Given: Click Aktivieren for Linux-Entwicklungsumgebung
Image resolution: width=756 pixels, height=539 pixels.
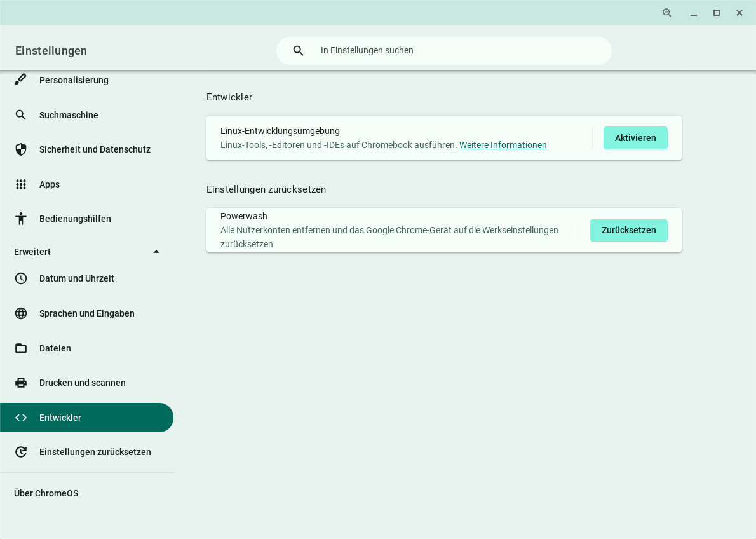Looking at the screenshot, I should (635, 138).
